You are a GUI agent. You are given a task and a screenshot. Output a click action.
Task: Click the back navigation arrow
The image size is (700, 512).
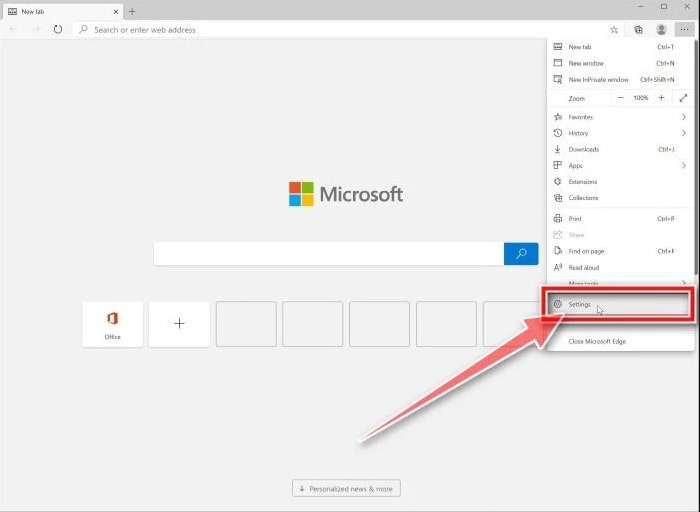(x=13, y=29)
